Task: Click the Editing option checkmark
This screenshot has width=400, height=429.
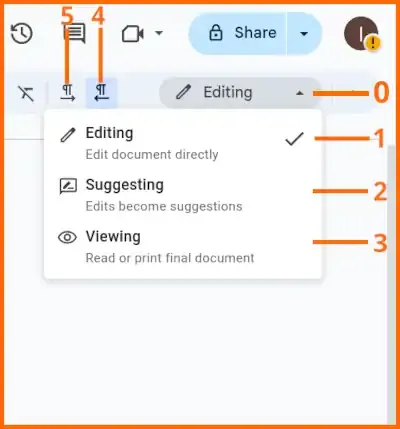Action: coord(294,139)
